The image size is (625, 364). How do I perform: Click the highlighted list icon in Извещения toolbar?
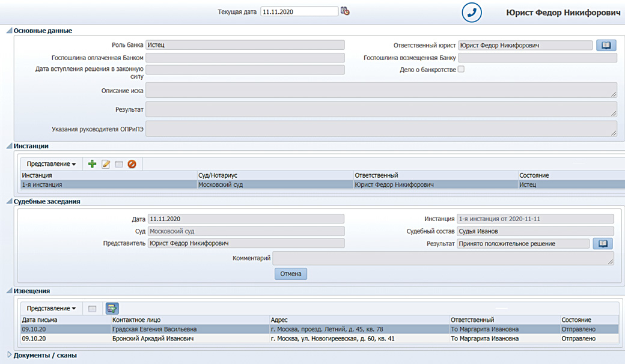[112, 308]
